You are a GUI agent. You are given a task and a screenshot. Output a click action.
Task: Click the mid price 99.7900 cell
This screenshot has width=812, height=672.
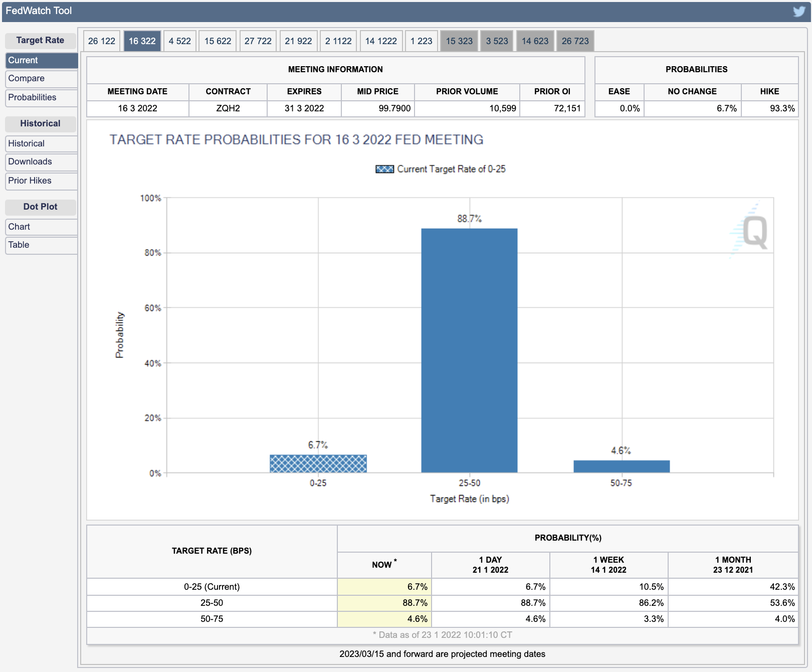click(x=378, y=109)
